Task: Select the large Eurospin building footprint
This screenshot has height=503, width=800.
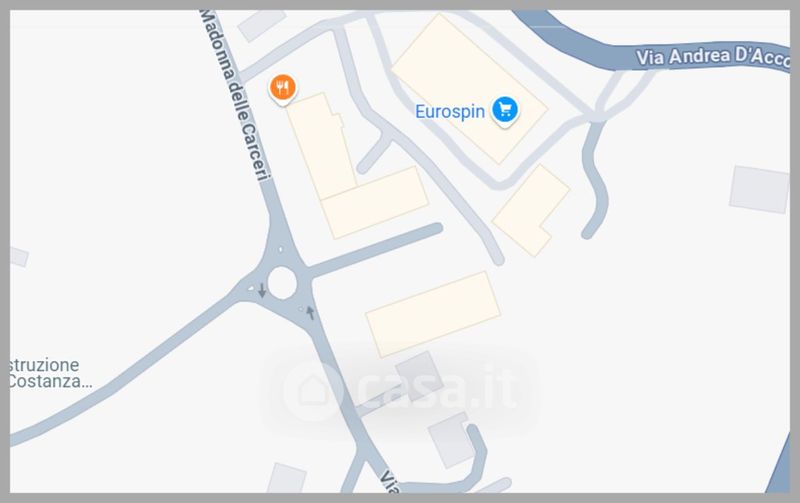Action: [469, 89]
